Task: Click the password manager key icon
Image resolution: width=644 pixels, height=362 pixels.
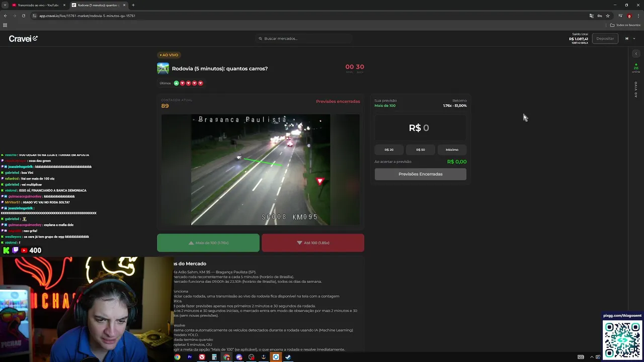Action: click(x=600, y=16)
